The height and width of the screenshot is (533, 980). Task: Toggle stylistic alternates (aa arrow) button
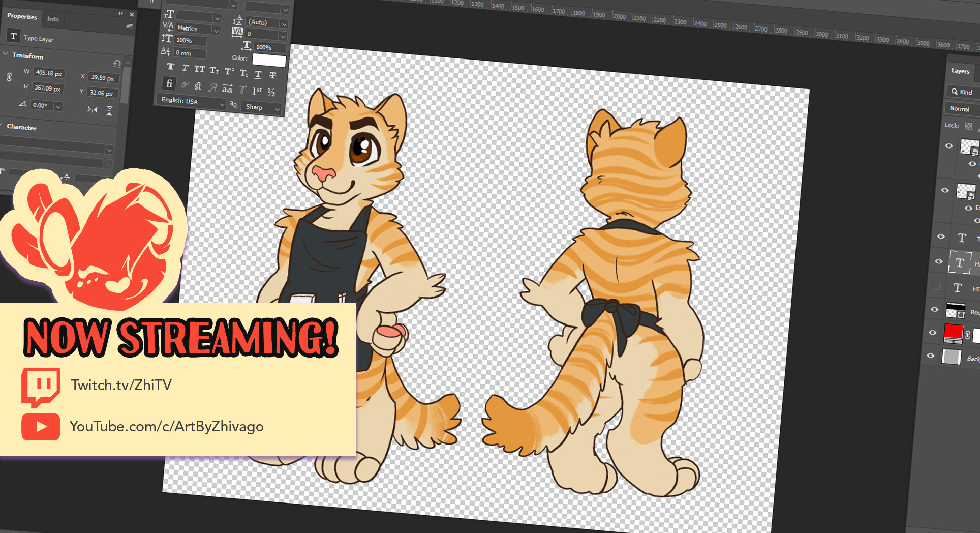tap(227, 88)
